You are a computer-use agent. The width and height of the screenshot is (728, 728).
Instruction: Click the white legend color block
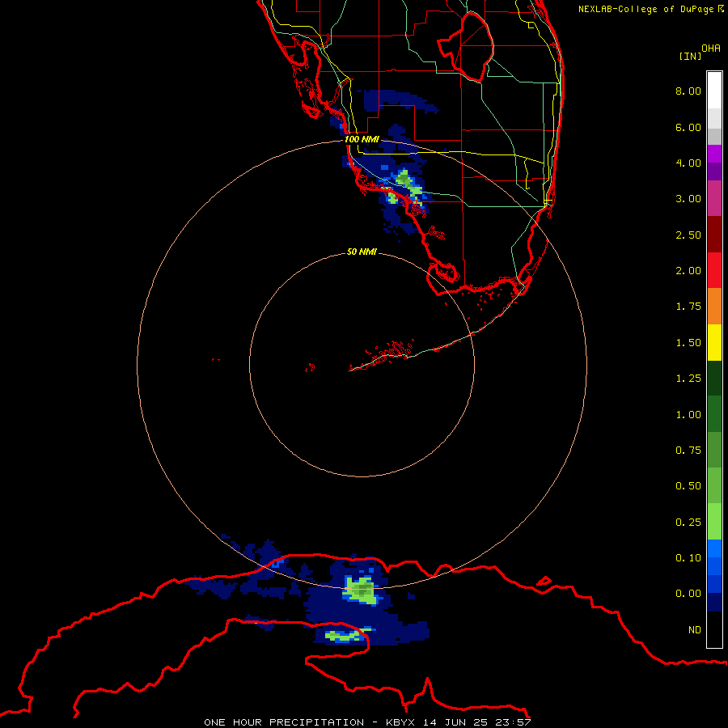tap(714, 91)
